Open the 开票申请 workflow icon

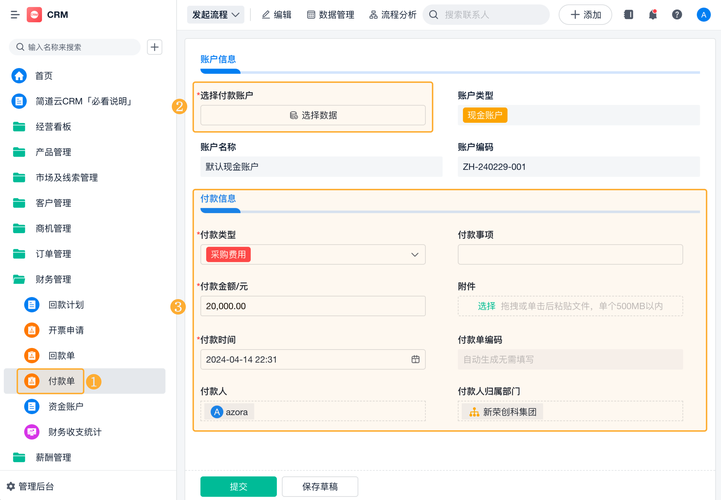[x=32, y=330]
